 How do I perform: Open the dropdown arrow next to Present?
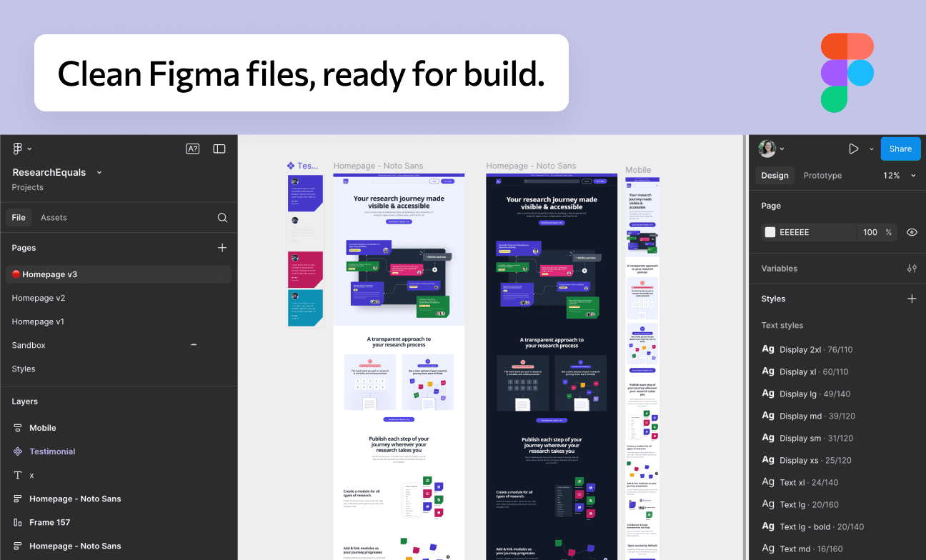(871, 149)
